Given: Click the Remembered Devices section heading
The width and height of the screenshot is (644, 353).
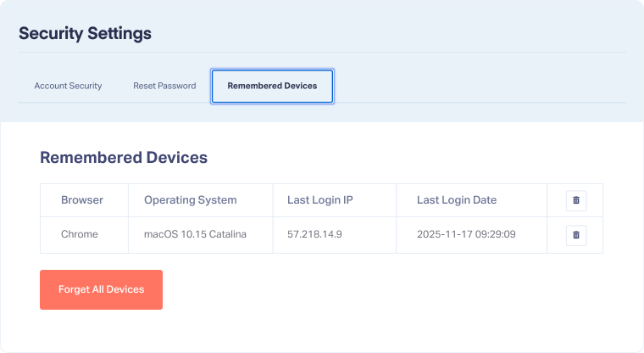Looking at the screenshot, I should [x=124, y=158].
